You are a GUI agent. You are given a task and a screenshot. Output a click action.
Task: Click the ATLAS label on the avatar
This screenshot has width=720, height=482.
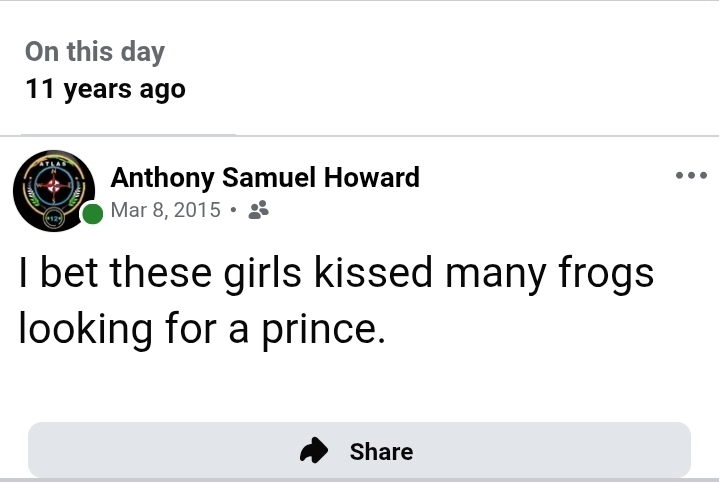click(52, 162)
